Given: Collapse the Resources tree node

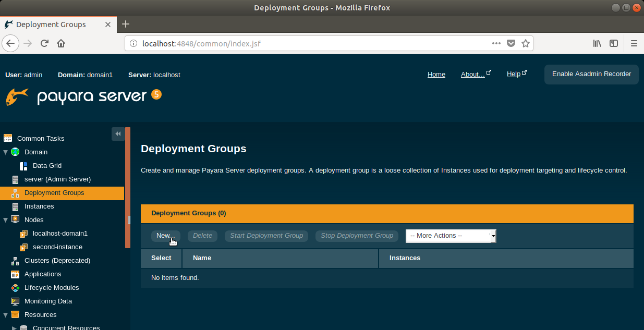Looking at the screenshot, I should click(6, 315).
